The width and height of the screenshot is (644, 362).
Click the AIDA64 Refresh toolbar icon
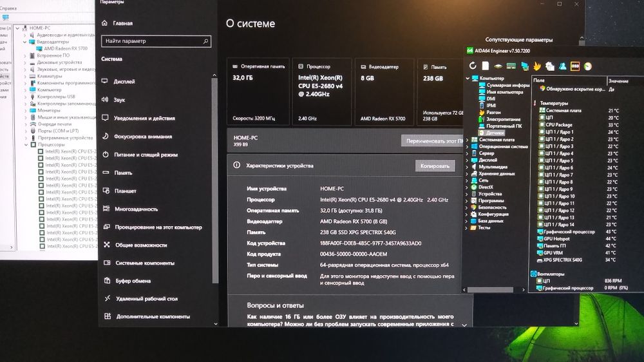473,66
